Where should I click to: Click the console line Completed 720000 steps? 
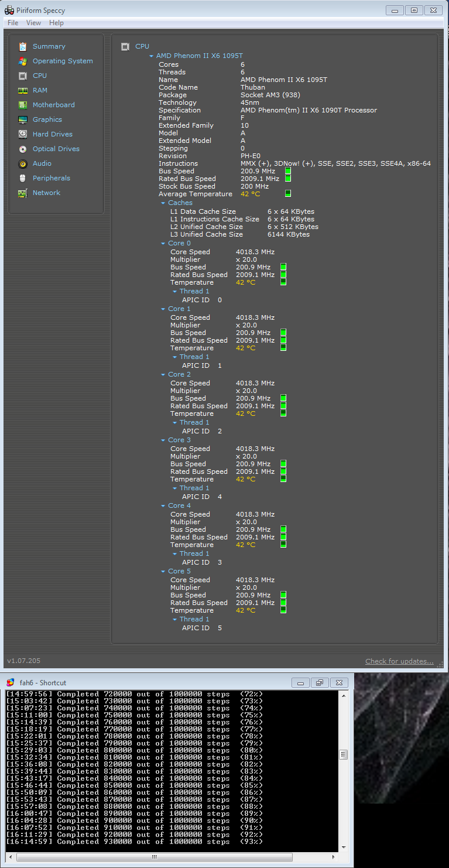coord(134,694)
